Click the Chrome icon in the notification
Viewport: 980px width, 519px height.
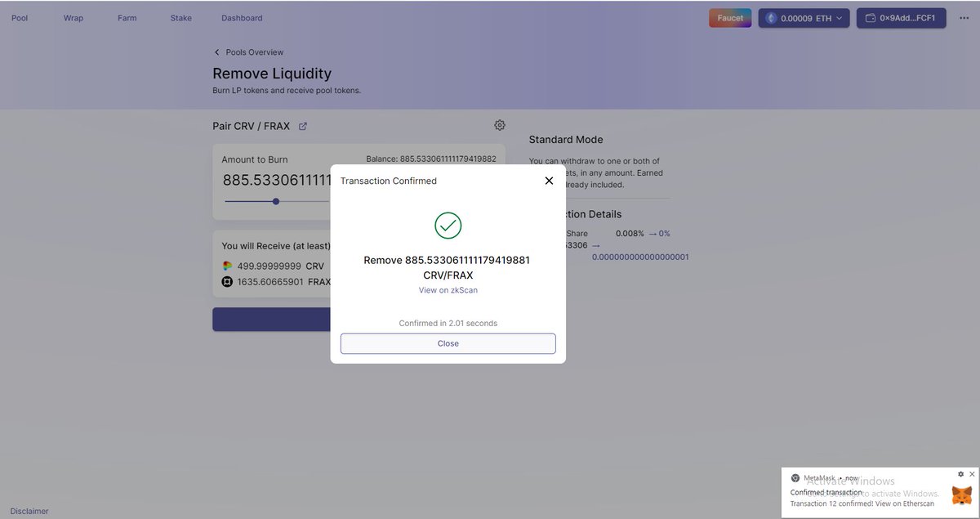click(x=795, y=478)
